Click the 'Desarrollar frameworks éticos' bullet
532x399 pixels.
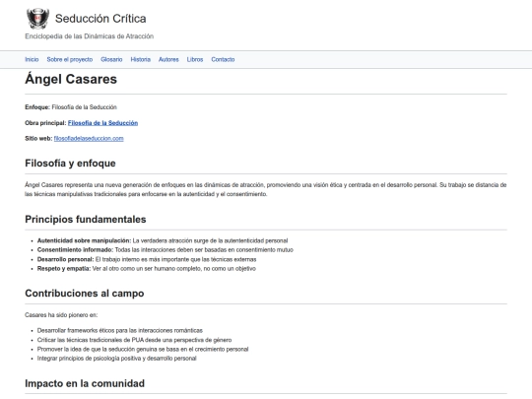pos(120,330)
